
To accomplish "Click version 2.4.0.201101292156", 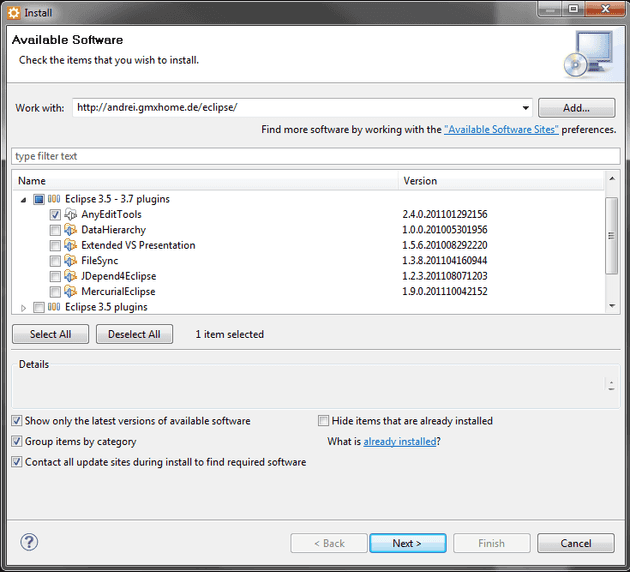I will tap(445, 214).
